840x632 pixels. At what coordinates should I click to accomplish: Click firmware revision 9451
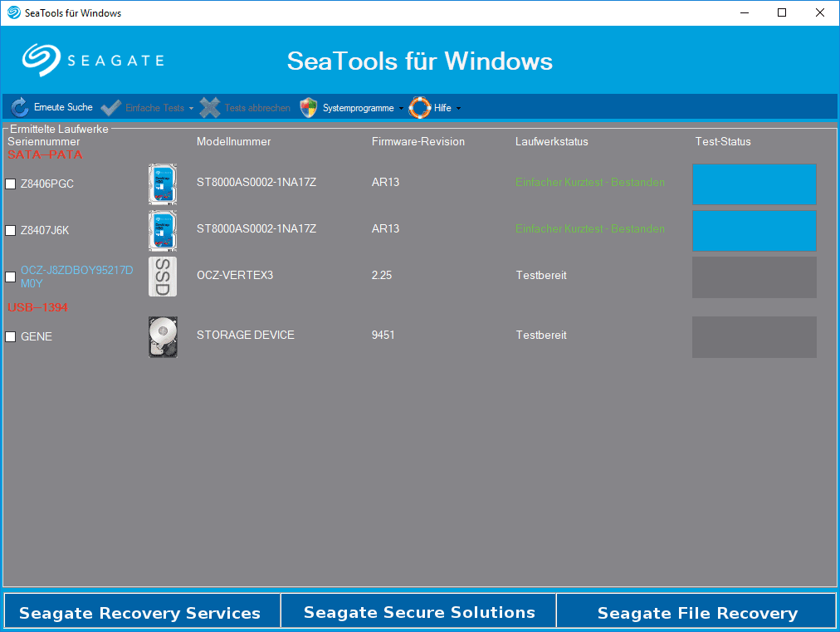pyautogui.click(x=383, y=335)
